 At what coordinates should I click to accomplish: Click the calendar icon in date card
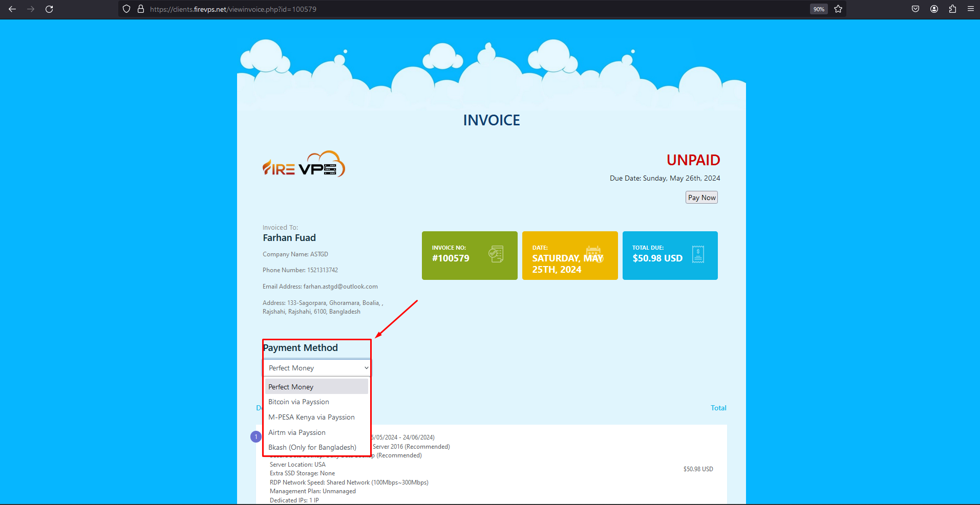pos(594,254)
